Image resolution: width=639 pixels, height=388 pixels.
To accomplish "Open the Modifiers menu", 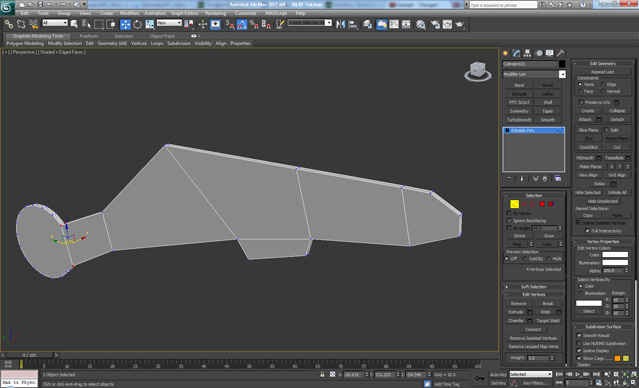I will coord(130,13).
